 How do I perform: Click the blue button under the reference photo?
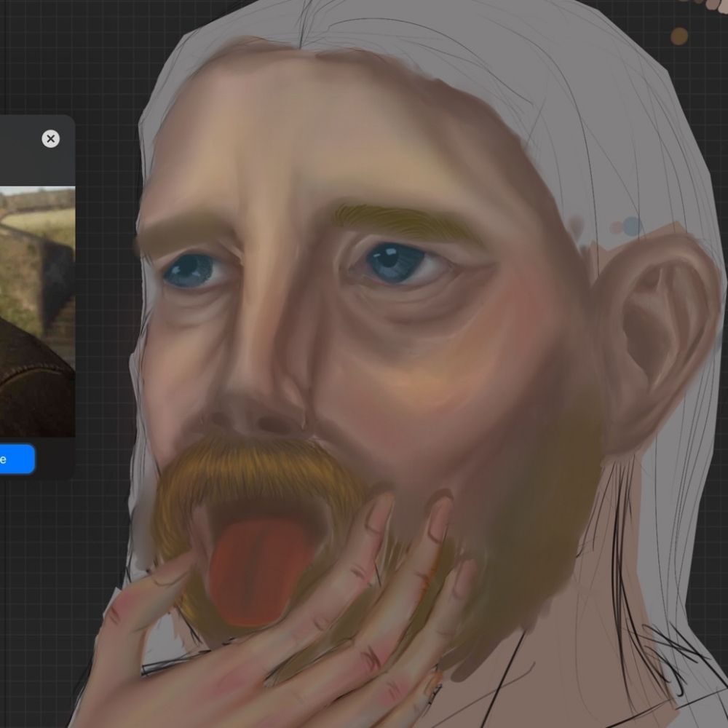[x=17, y=459]
